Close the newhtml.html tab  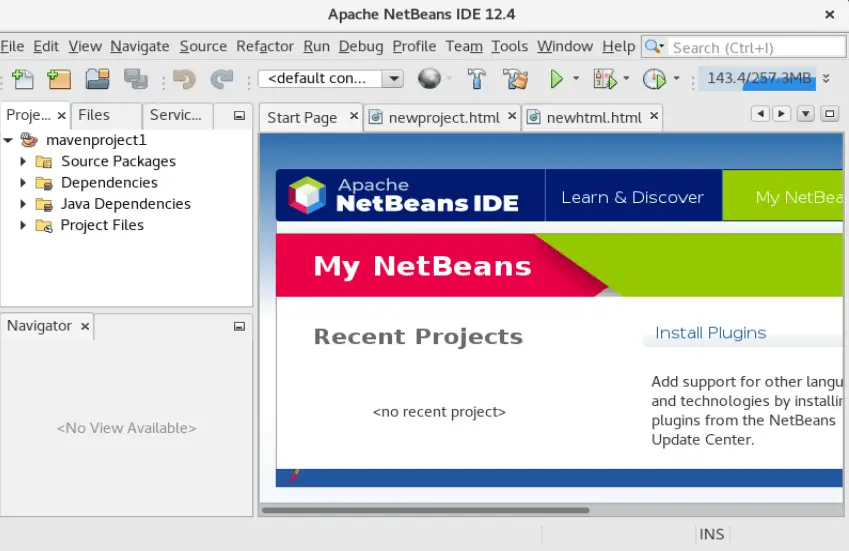654,116
